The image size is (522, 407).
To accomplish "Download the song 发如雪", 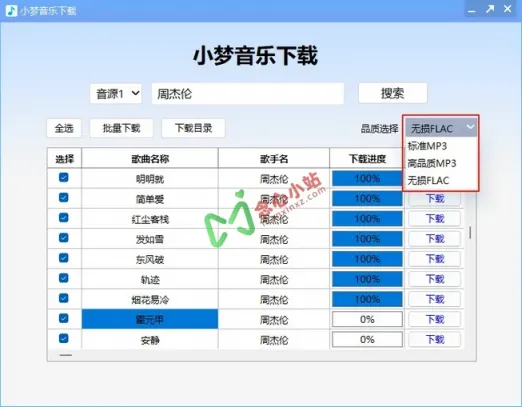I will (x=435, y=239).
